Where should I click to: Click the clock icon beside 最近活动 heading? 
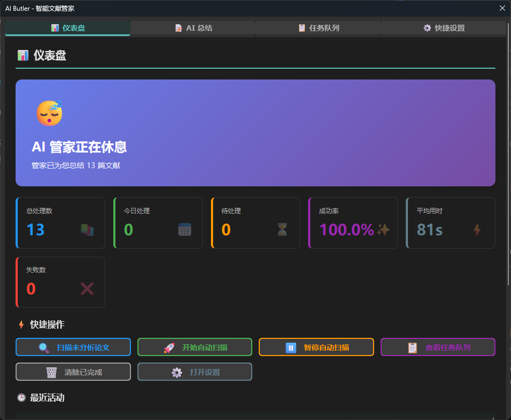[21, 397]
